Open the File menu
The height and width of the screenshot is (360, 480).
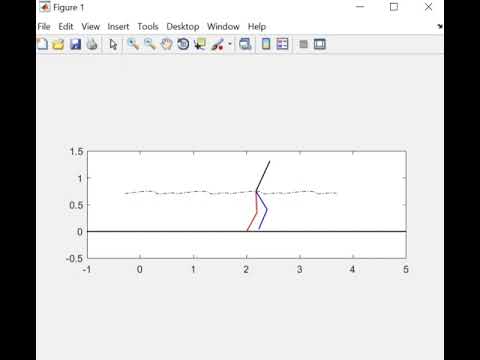pyautogui.click(x=44, y=27)
